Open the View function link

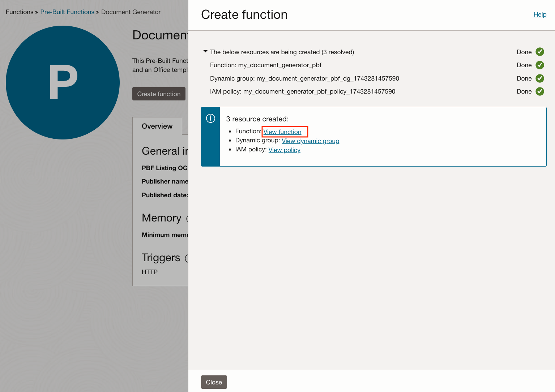coord(282,132)
